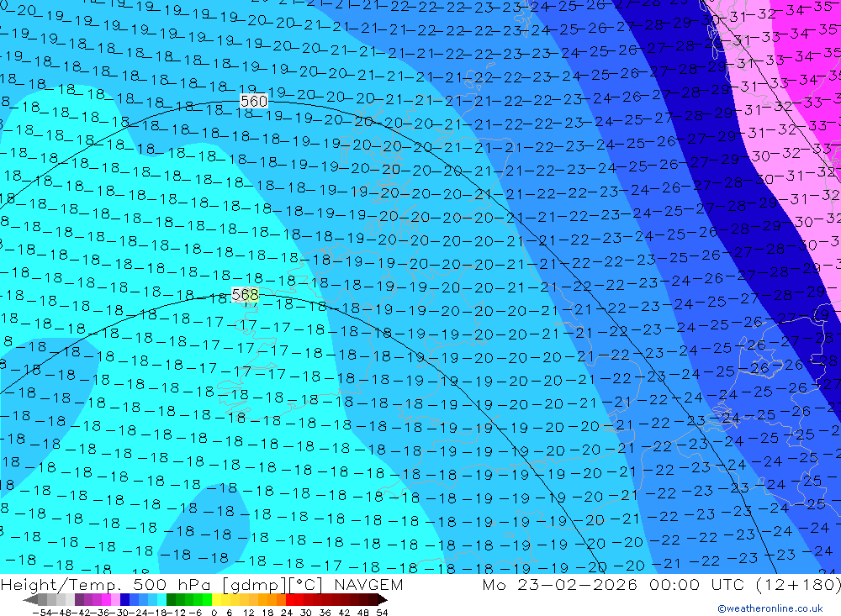The width and height of the screenshot is (841, 616).
Task: Click the 'Mo 23-02-2026' date text
Action: [x=559, y=584]
